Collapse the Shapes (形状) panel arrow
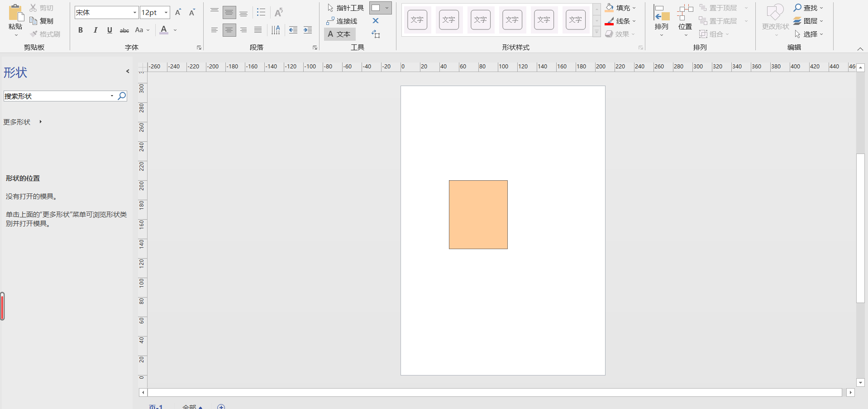 click(x=128, y=71)
